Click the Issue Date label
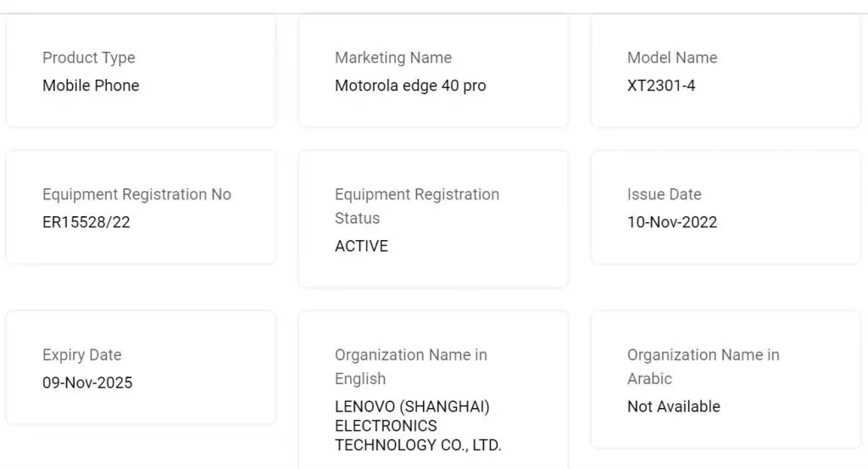The width and height of the screenshot is (868, 469). tap(665, 194)
